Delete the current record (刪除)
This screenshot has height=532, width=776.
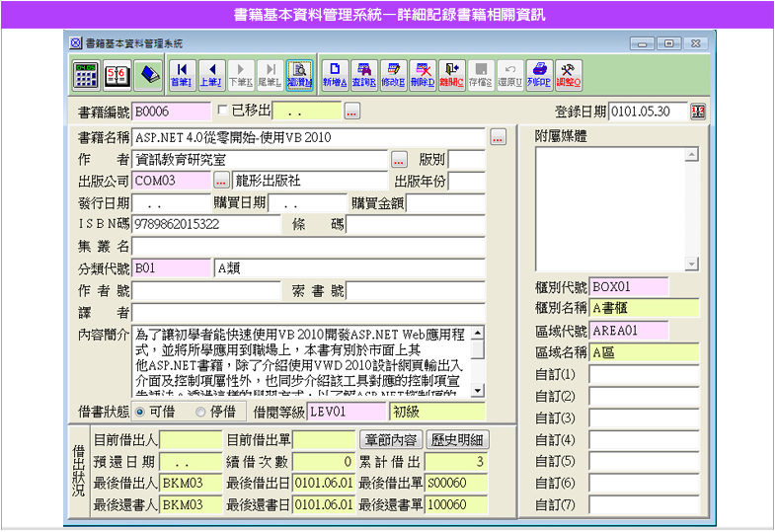424,75
